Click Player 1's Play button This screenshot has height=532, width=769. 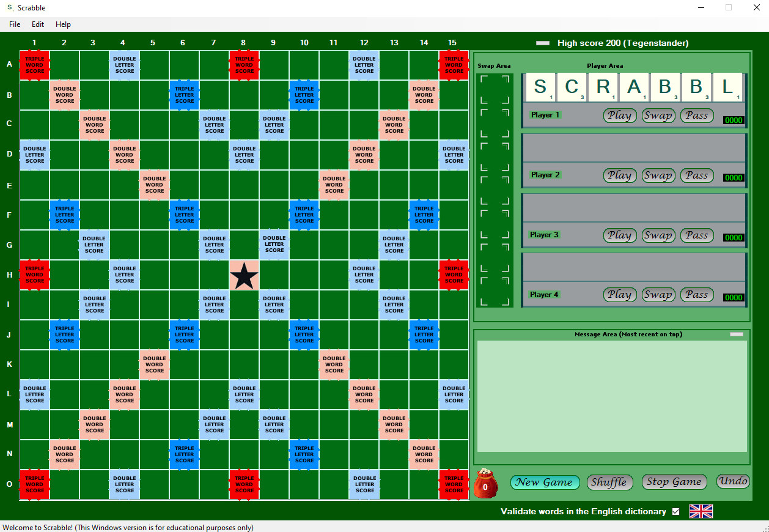[620, 116]
